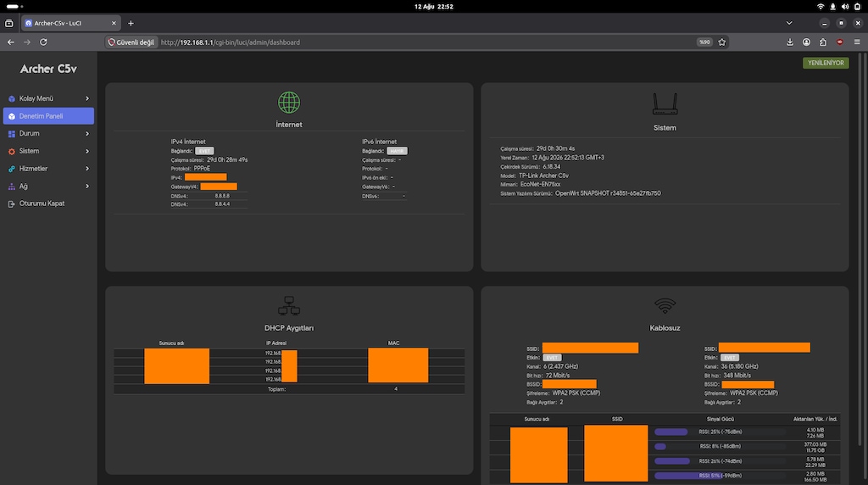Viewport: 868px width, 485px height.
Task: Expand the Hizmetler chevron arrow
Action: click(87, 169)
